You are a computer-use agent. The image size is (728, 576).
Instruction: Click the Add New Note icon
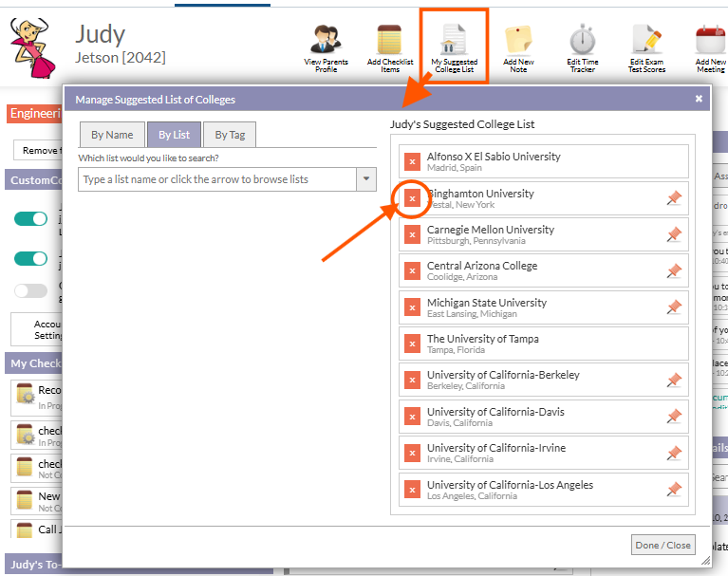(x=518, y=40)
